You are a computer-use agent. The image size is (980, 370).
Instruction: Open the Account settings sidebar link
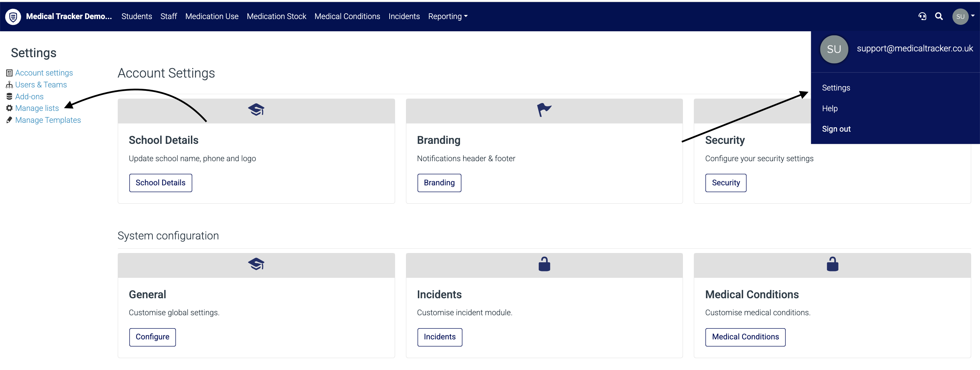tap(44, 73)
